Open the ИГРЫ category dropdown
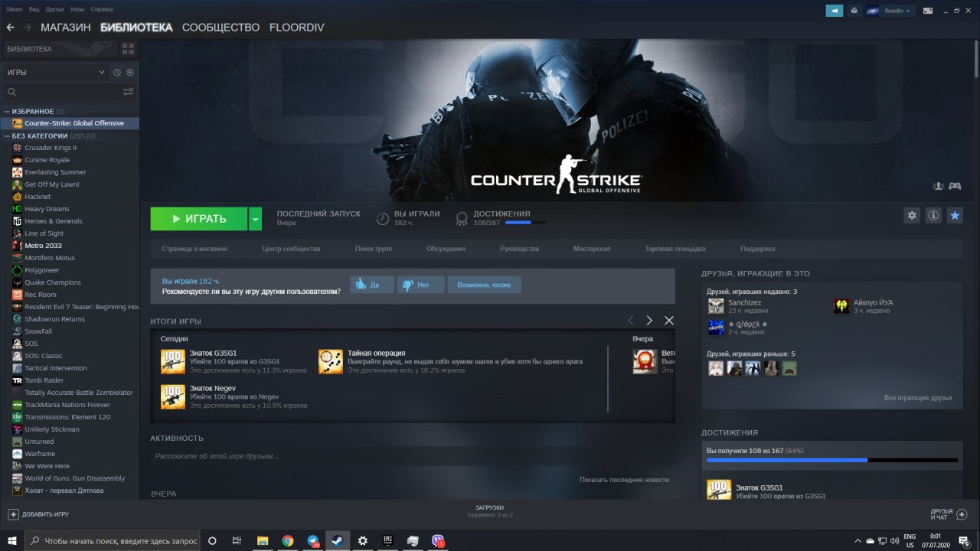980x551 pixels. coord(55,72)
